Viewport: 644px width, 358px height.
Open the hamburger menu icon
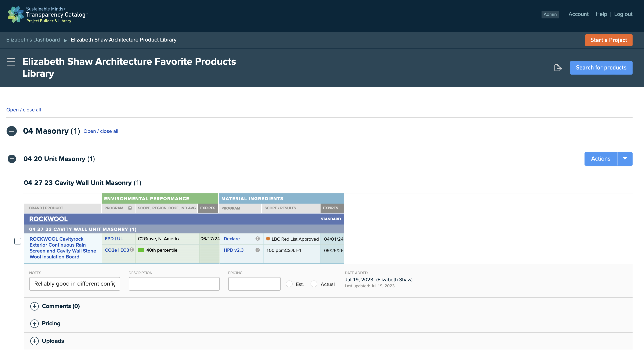(11, 62)
